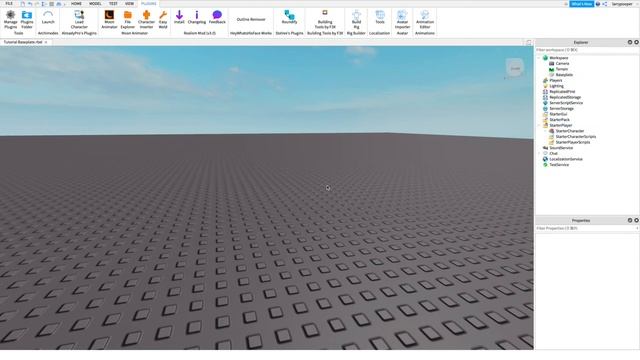
Task: Undock the Explorer panel
Action: click(630, 42)
